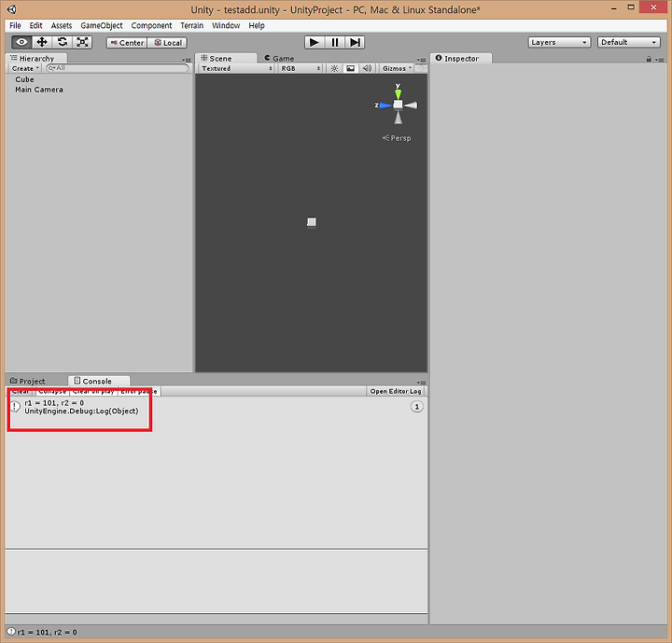Open the Assets menu
The height and width of the screenshot is (643, 672).
coord(62,26)
